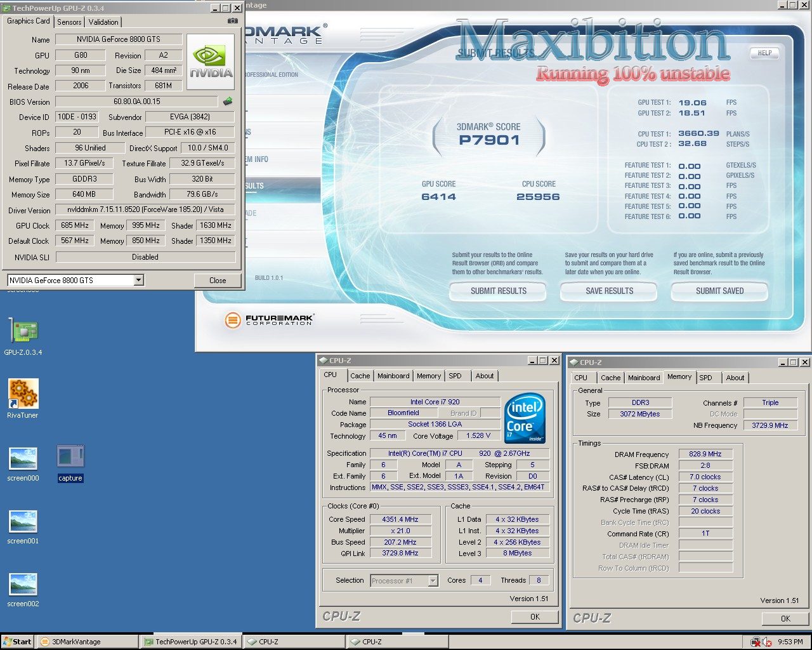Open Memory tab in left CPU-Z window
The width and height of the screenshot is (812, 650).
(x=429, y=376)
